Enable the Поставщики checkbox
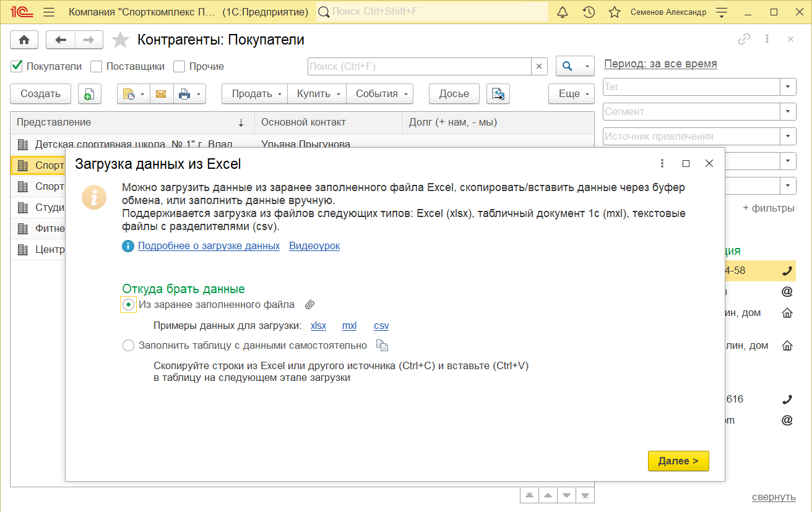 point(96,66)
